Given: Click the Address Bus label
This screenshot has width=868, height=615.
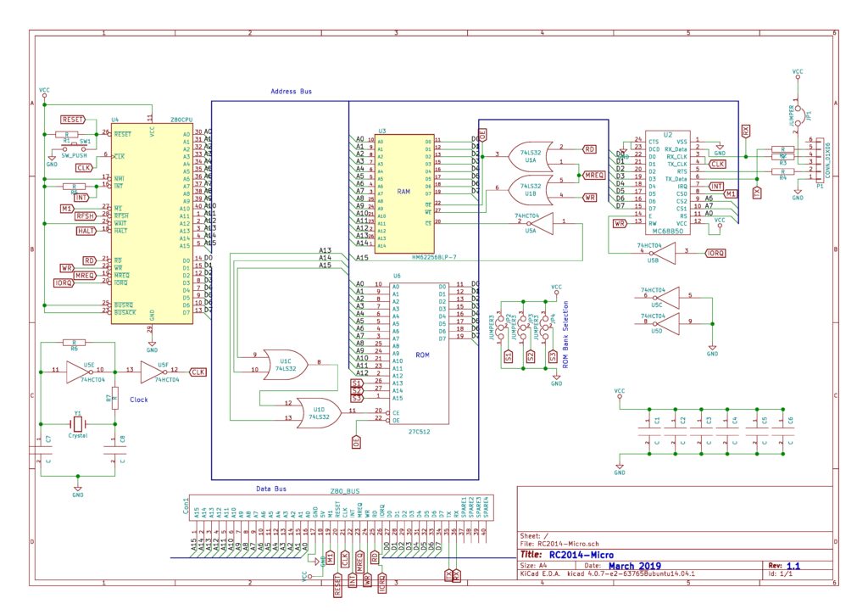Looking at the screenshot, I should (x=292, y=92).
